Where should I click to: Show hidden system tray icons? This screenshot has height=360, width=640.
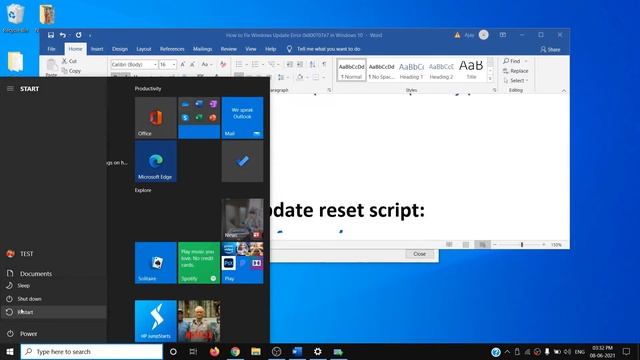507,352
